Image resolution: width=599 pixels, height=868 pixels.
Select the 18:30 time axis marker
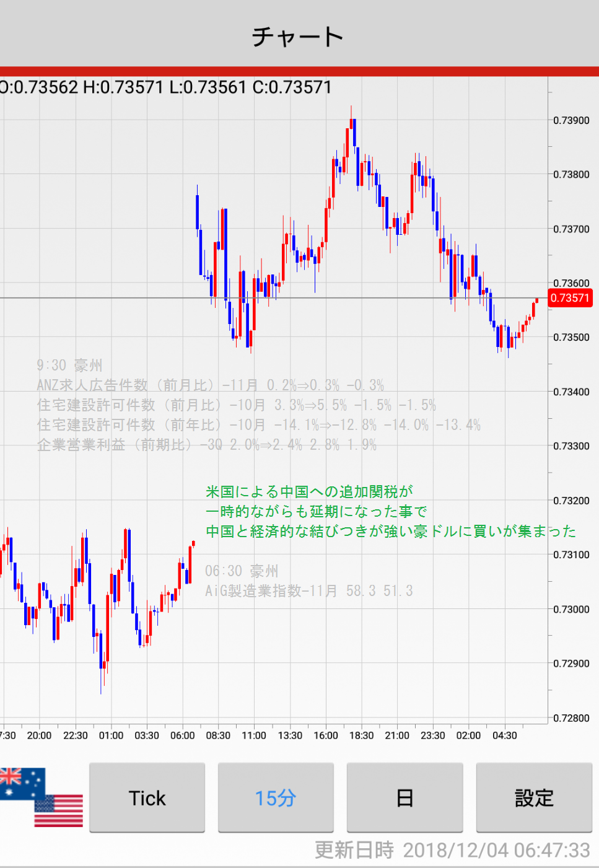(x=361, y=735)
